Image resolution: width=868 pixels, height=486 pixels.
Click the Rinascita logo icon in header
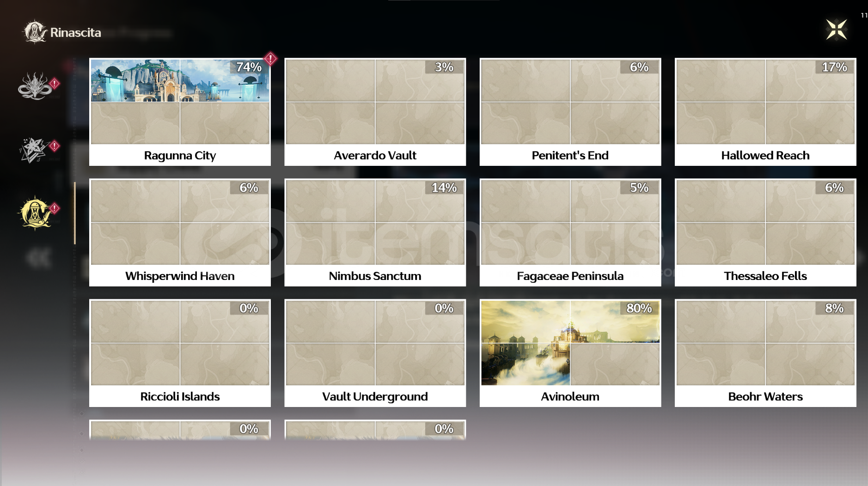(35, 32)
